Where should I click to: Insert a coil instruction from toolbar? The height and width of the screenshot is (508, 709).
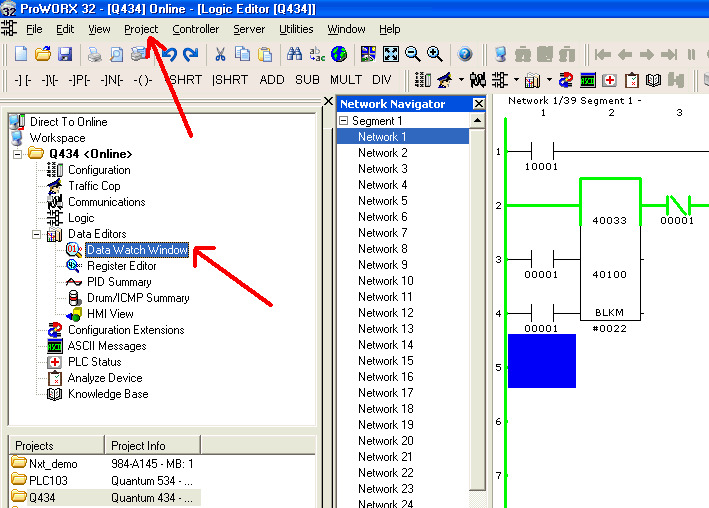pos(142,79)
